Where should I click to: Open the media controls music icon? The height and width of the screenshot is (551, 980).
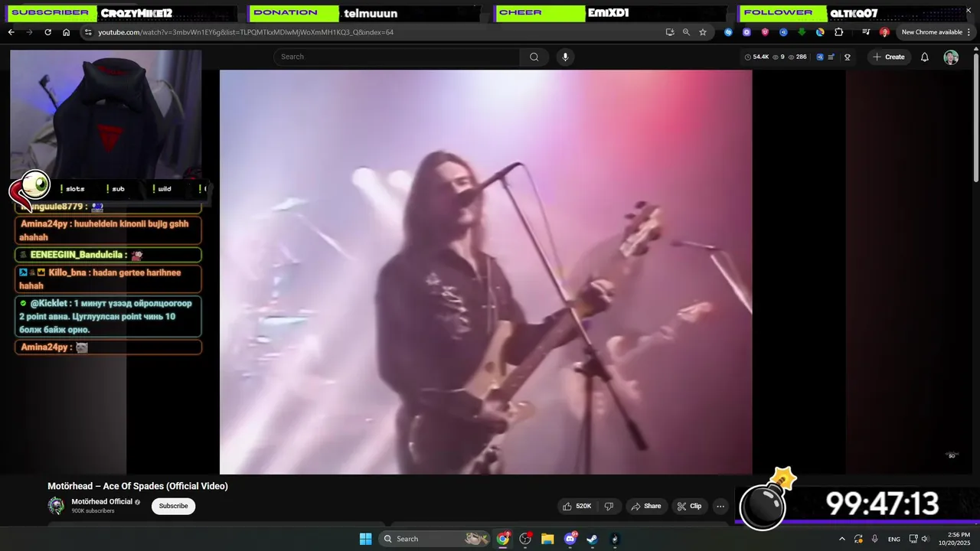866,32
